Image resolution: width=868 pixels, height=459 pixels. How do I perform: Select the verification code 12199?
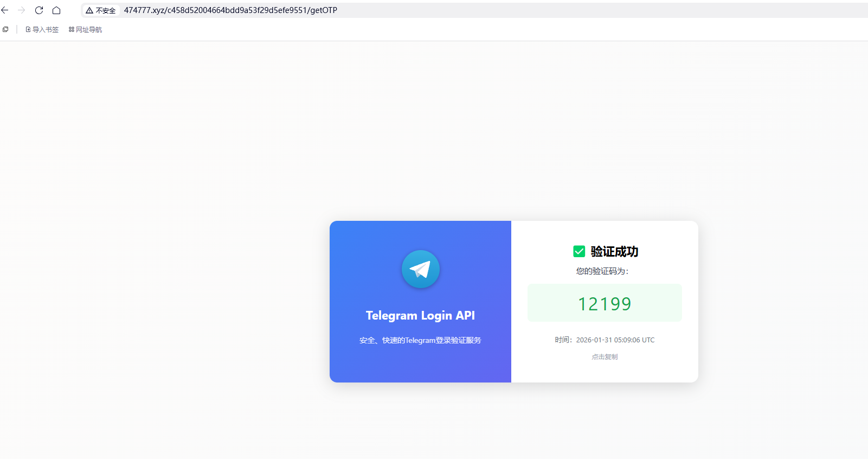point(605,304)
